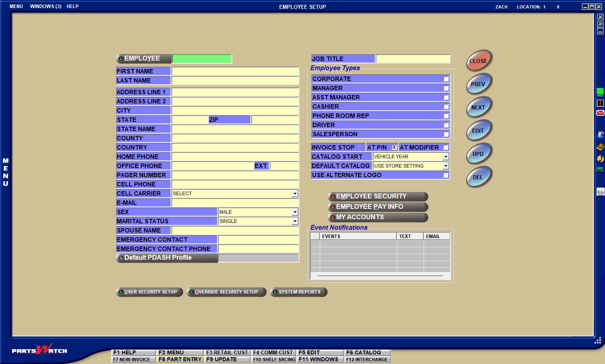Enable the Corporate employee type checkbox

tap(446, 79)
